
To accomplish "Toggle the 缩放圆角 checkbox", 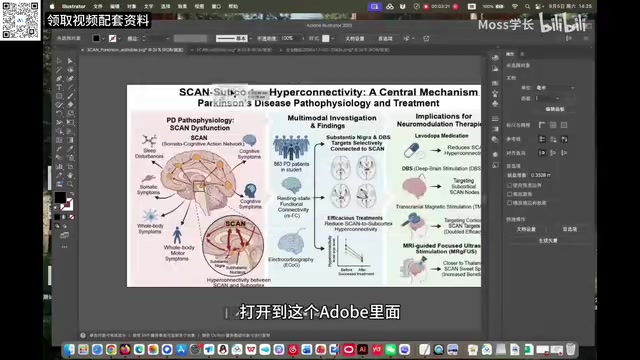I will [x=509, y=194].
